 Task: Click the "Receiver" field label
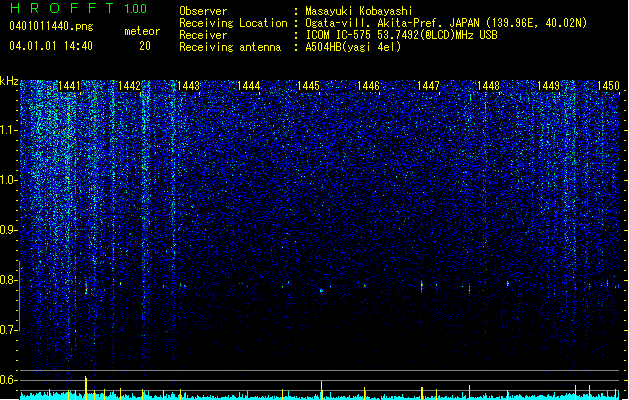pos(203,35)
